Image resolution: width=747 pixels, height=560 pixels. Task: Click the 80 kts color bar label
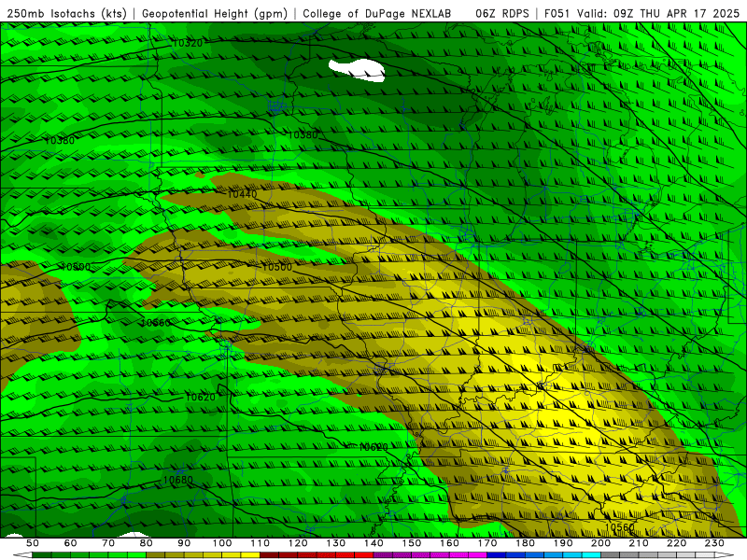click(146, 543)
